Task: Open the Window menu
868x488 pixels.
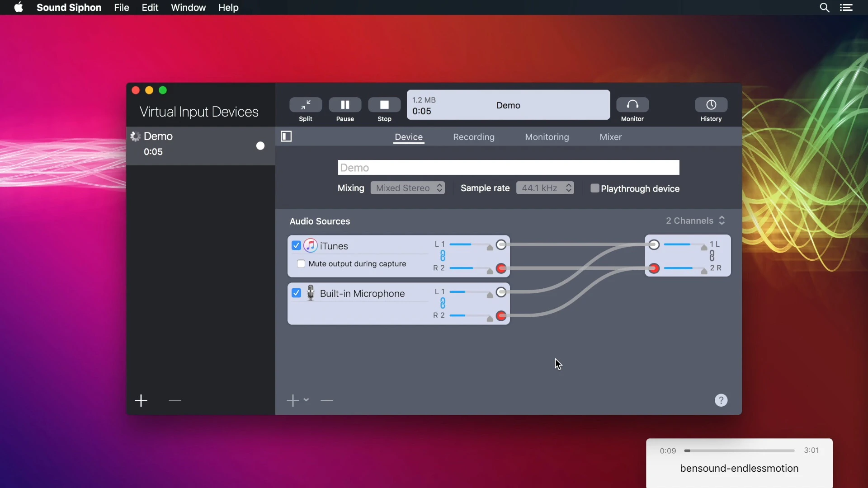Action: [188, 8]
